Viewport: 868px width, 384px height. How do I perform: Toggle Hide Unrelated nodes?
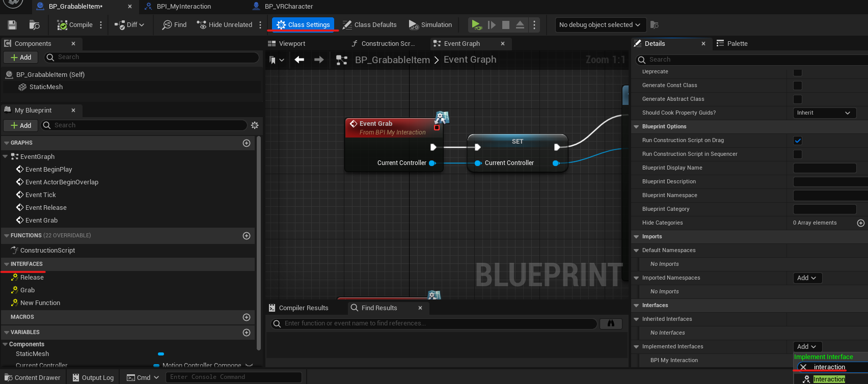tap(225, 25)
